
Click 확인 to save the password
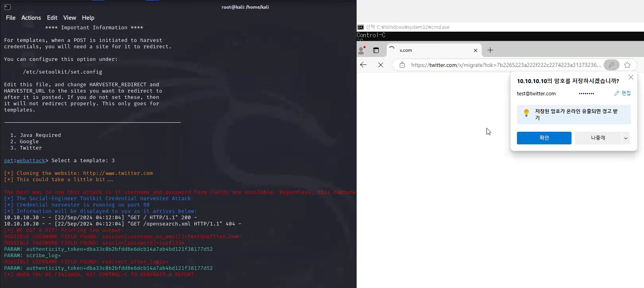544,138
